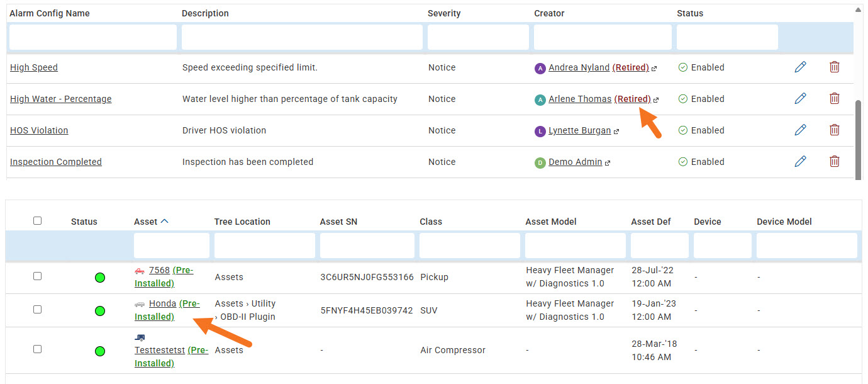Viewport: 868px width, 384px height.
Task: Focus the Asset column filter field
Action: (x=172, y=246)
